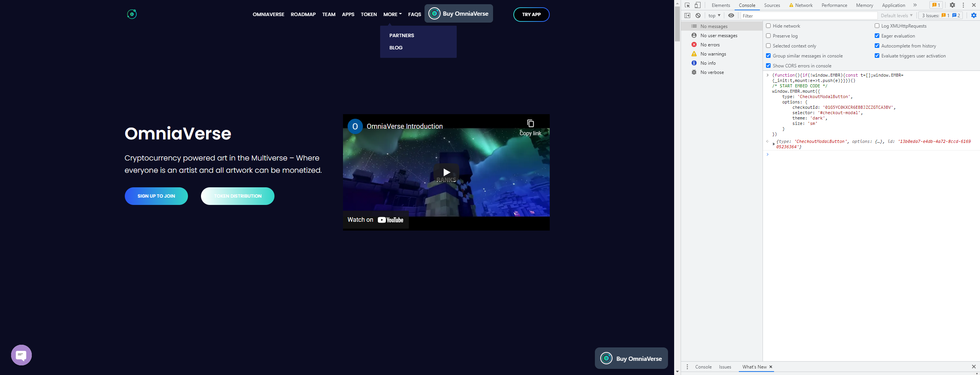Click the 3 Issues counter badge
980x375 pixels.
point(941,16)
